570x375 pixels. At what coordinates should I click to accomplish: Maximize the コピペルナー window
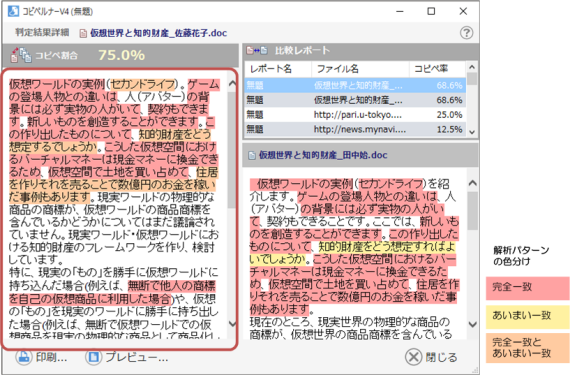point(431,11)
